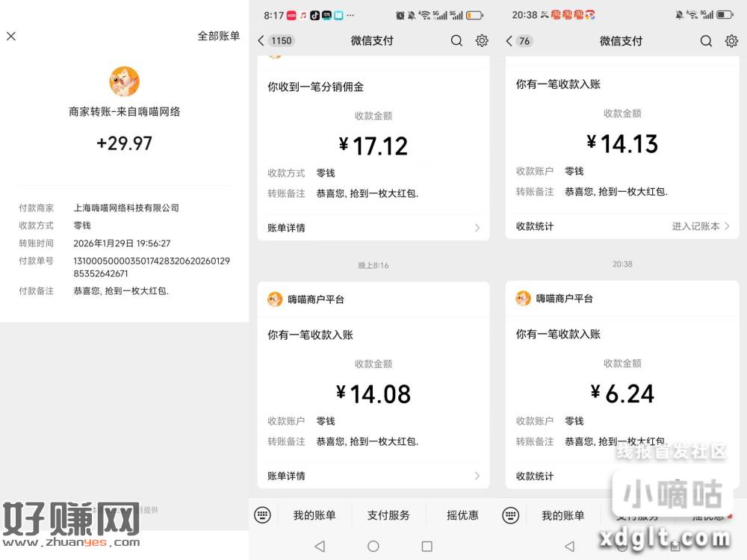Tap 嗨喵商户平台 avatar above the ¥14.08 card

[275, 299]
